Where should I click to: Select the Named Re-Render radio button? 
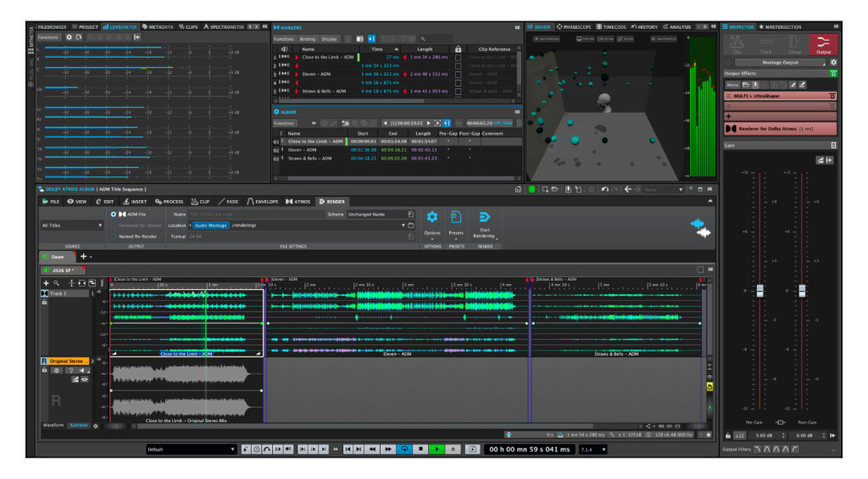(x=114, y=236)
